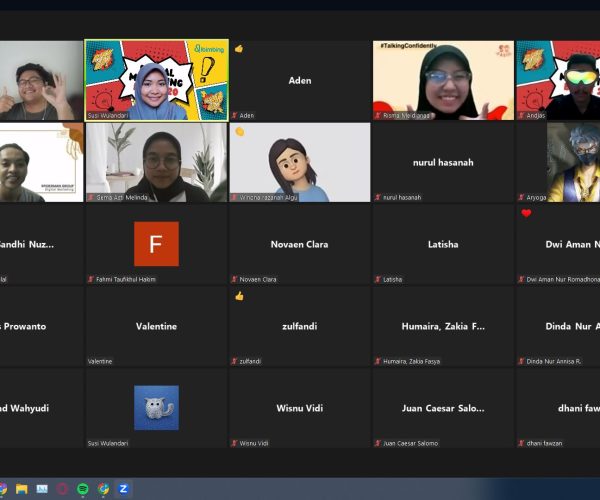This screenshot has width=600, height=500.
Task: Click the muted mic icon beside Aden's name label
Action: coord(235,115)
